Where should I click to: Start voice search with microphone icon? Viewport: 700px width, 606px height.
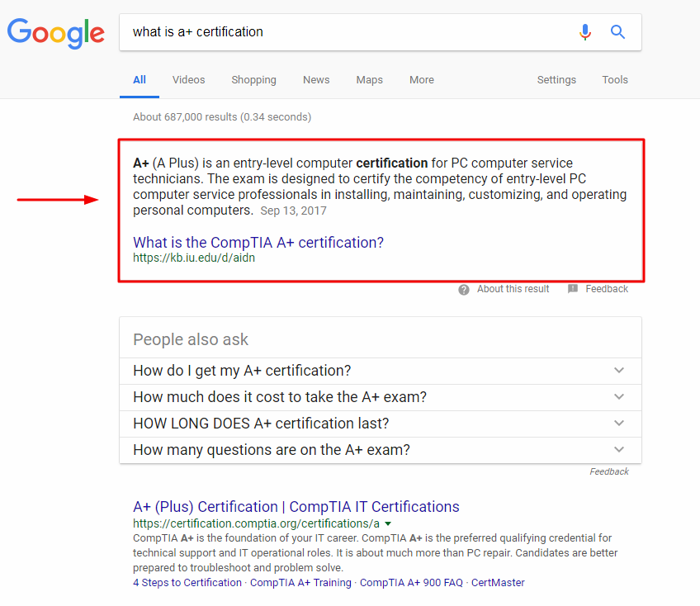pos(585,32)
